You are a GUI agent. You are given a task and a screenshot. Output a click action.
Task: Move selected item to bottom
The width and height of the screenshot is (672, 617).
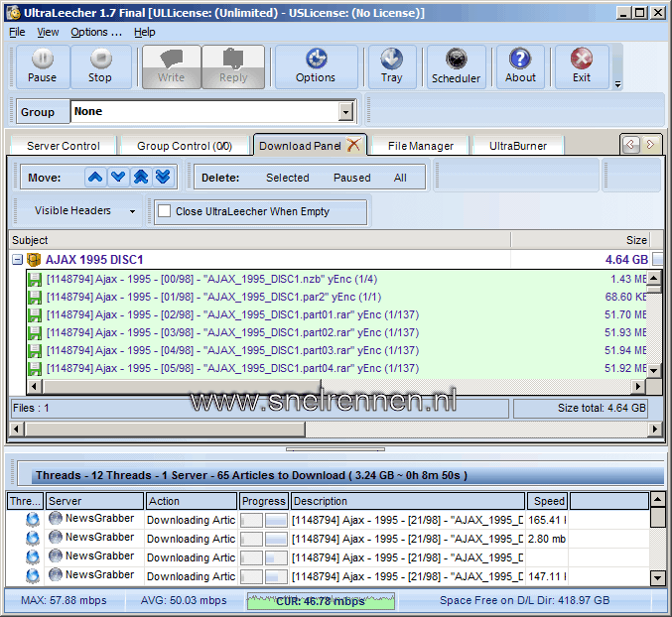164,177
